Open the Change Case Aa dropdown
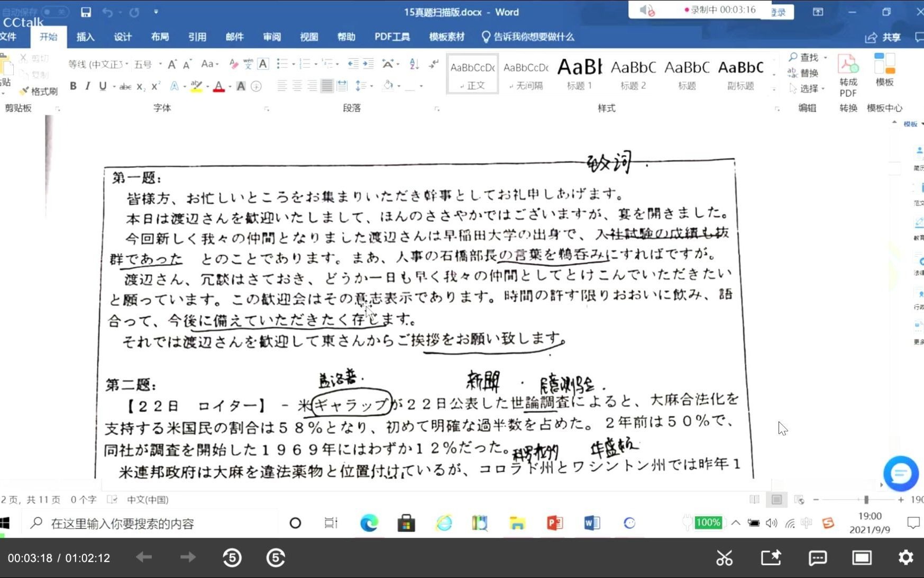 click(x=210, y=64)
